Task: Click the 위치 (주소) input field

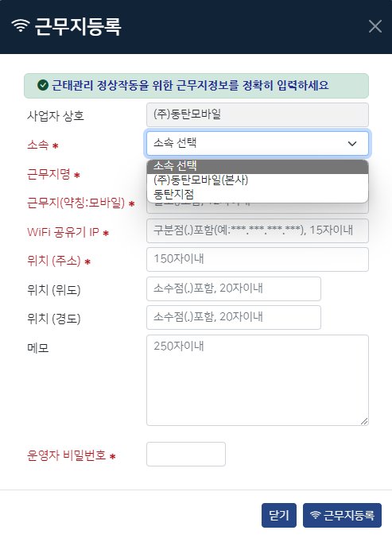Action: click(x=258, y=259)
